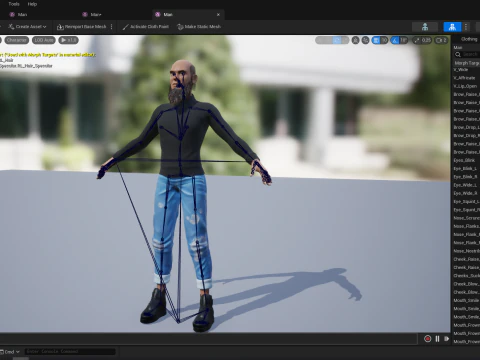
Task: Click Reimport Base Mesh button
Action: coord(82,27)
